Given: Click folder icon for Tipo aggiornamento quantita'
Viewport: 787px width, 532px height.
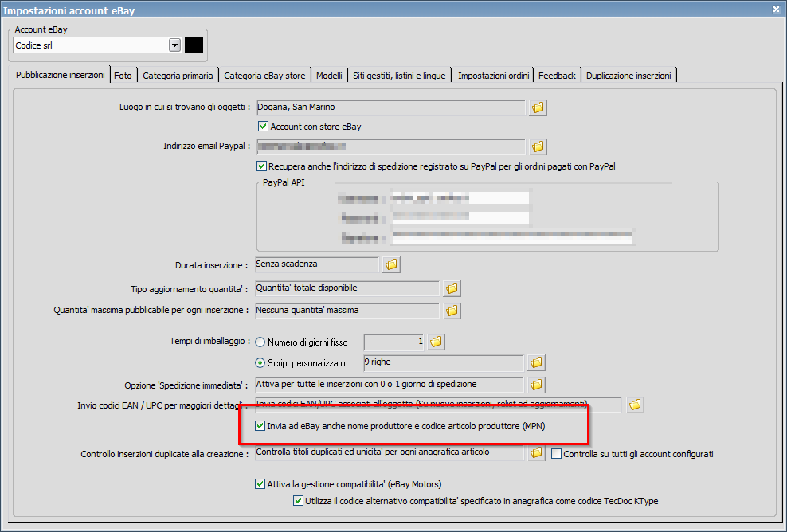Looking at the screenshot, I should point(452,288).
